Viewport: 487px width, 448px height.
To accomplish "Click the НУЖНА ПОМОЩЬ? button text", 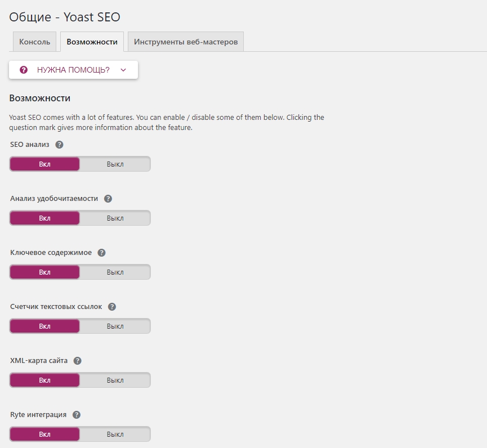I will (73, 70).
